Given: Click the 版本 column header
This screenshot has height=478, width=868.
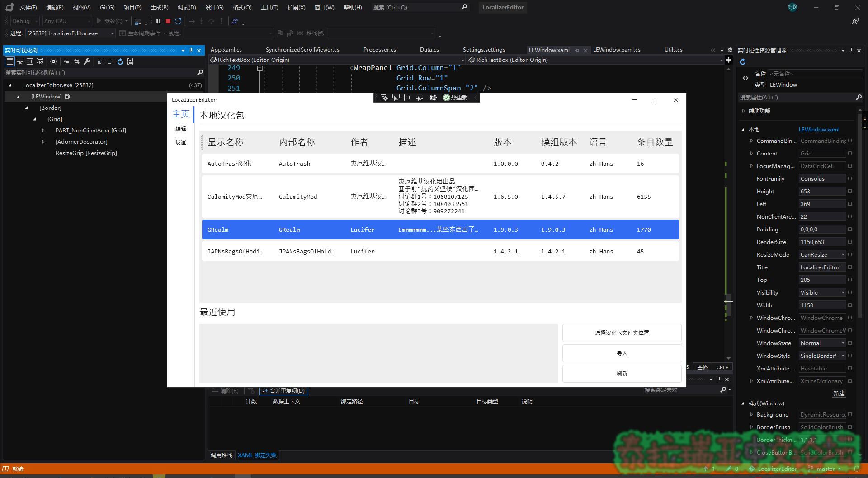Looking at the screenshot, I should (x=502, y=142).
